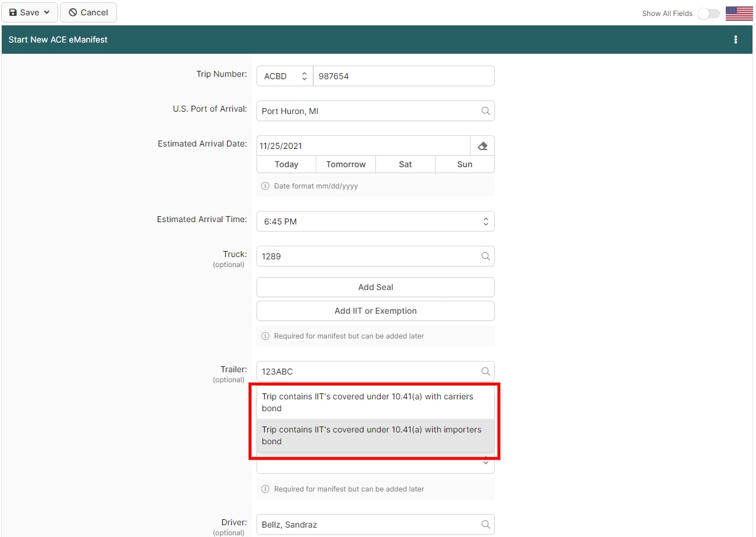Viewport: 756px width, 537px height.
Task: Click the search icon in Port of Arrival field
Action: coord(485,111)
